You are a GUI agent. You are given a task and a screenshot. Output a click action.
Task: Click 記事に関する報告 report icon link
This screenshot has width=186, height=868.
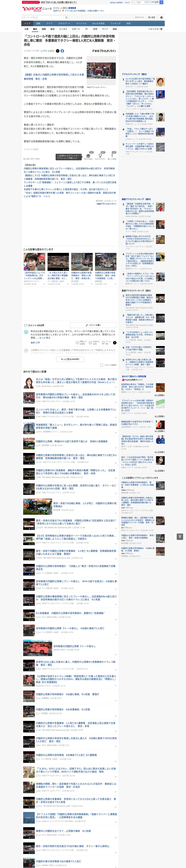tap(31, 159)
